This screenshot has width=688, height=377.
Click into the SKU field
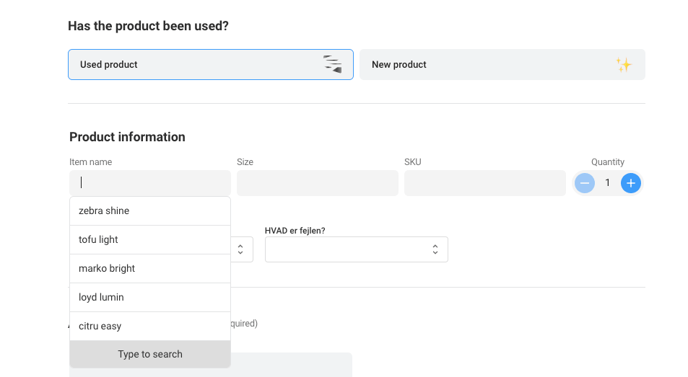(485, 183)
